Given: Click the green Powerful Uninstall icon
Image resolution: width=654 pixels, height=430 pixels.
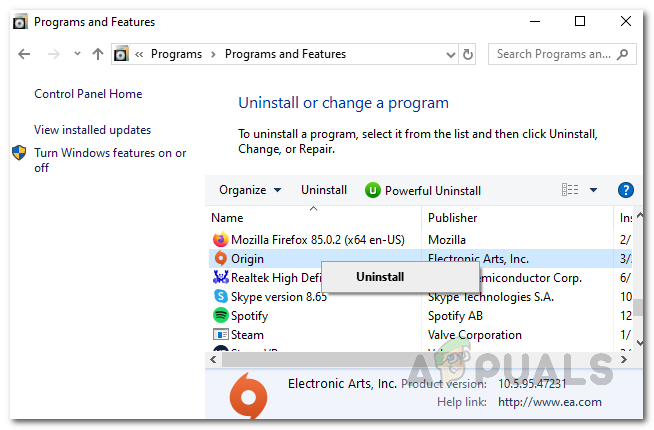Looking at the screenshot, I should [373, 190].
